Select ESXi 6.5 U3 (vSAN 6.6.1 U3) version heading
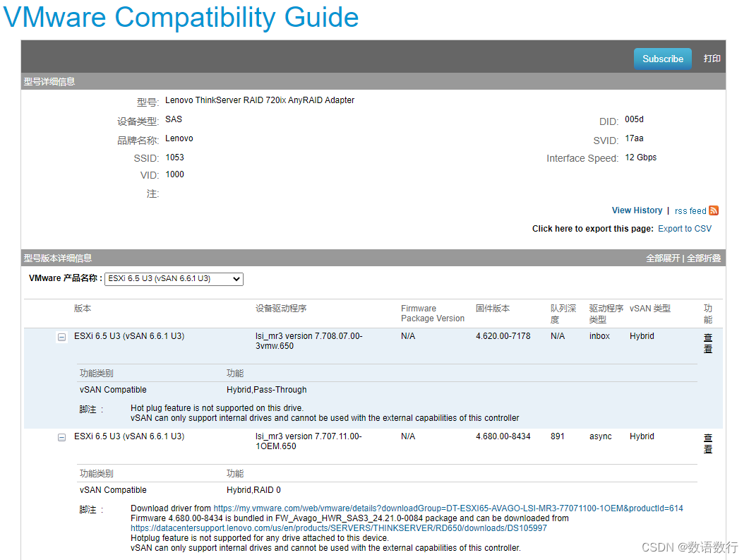The image size is (749, 560). pos(130,335)
